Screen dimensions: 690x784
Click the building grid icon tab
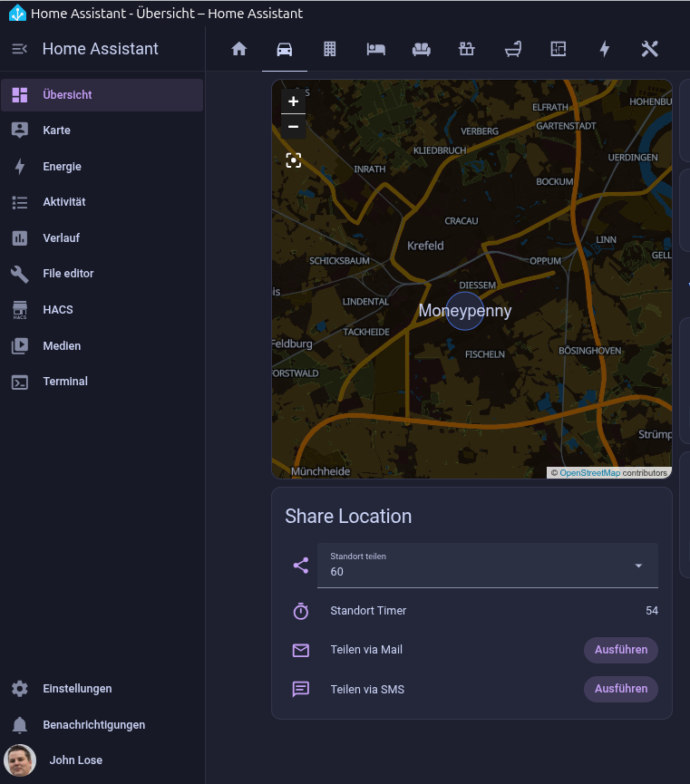click(x=330, y=49)
